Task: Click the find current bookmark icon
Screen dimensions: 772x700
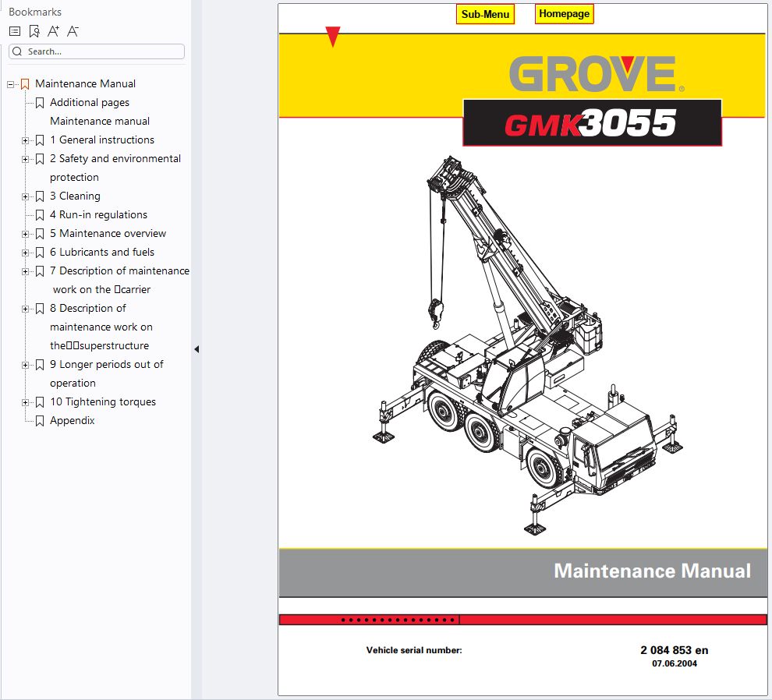Action: [x=34, y=31]
